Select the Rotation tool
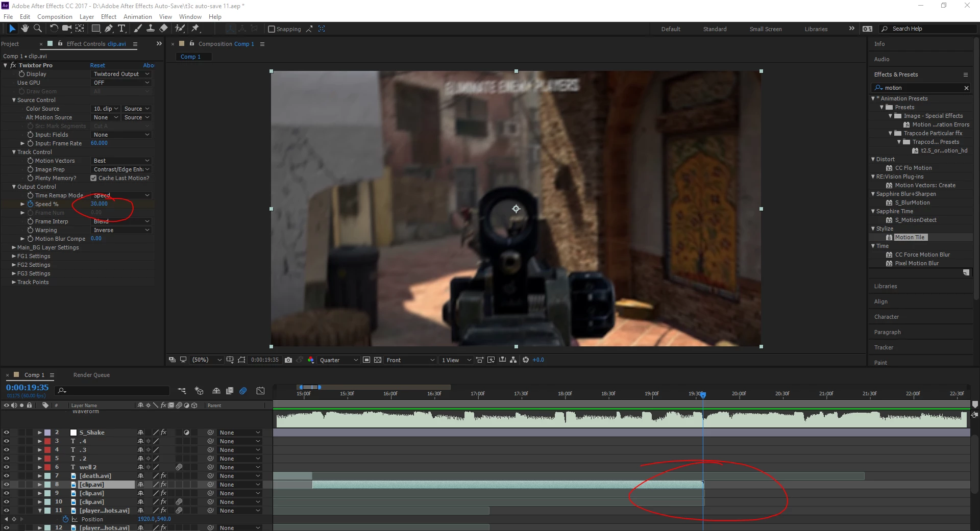The height and width of the screenshot is (531, 980). (x=54, y=29)
